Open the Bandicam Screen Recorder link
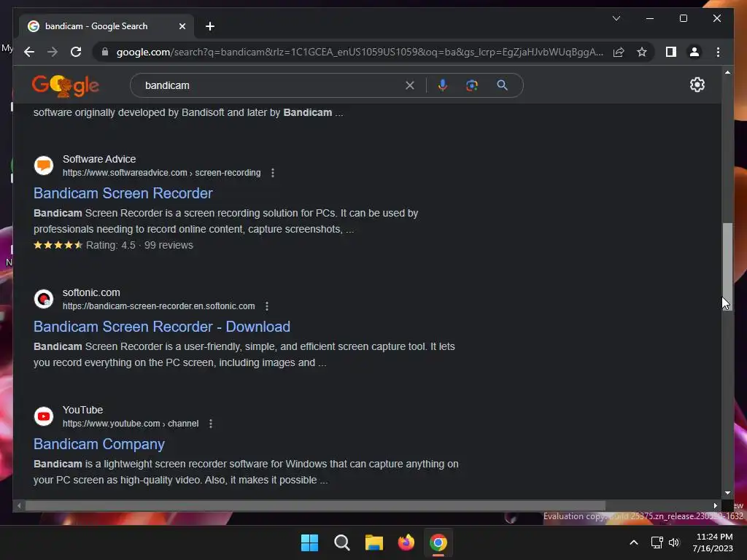 pyautogui.click(x=123, y=193)
